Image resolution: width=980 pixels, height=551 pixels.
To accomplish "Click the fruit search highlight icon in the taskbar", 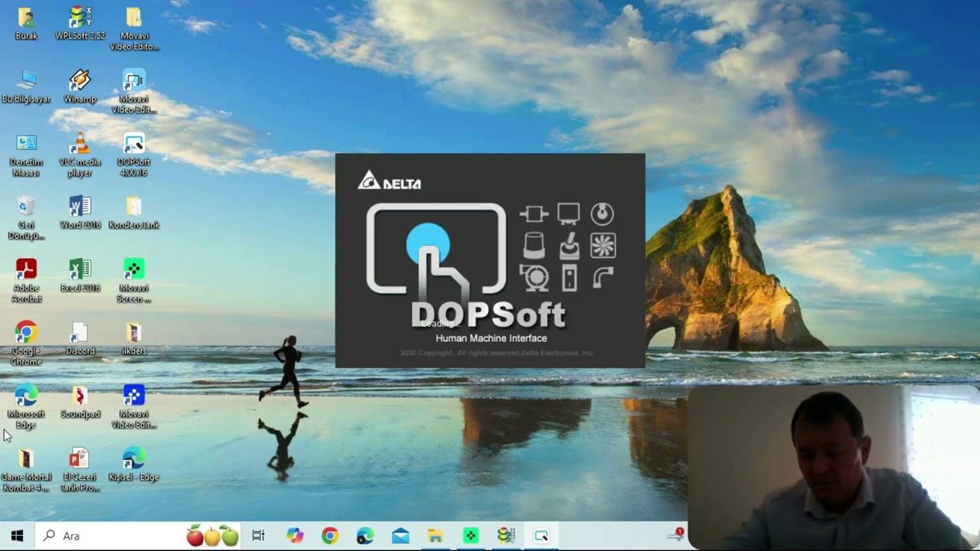I will click(x=213, y=536).
